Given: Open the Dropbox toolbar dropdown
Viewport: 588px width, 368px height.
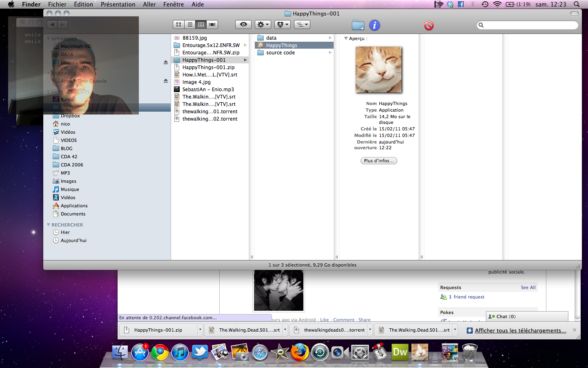Looking at the screenshot, I should pos(282,25).
